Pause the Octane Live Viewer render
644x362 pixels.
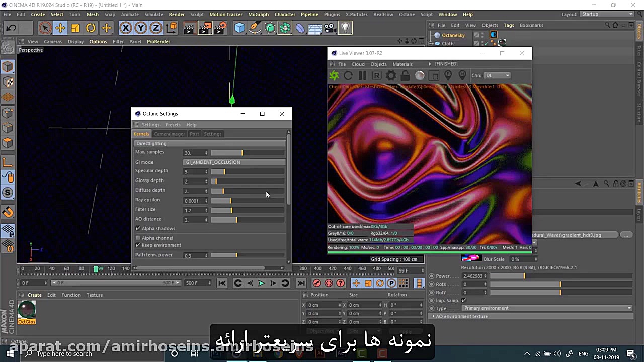tap(362, 75)
